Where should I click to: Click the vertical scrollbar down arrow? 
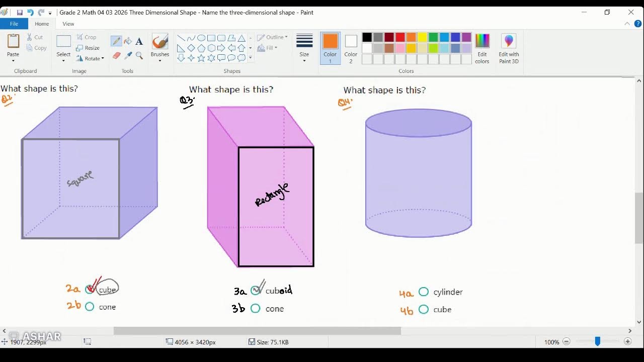(x=639, y=322)
